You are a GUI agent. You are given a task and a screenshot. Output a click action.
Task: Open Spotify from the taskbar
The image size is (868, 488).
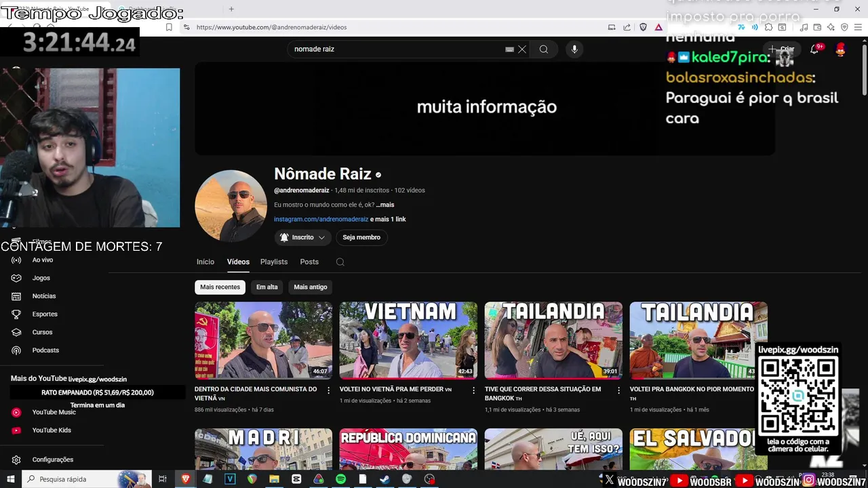(x=340, y=479)
